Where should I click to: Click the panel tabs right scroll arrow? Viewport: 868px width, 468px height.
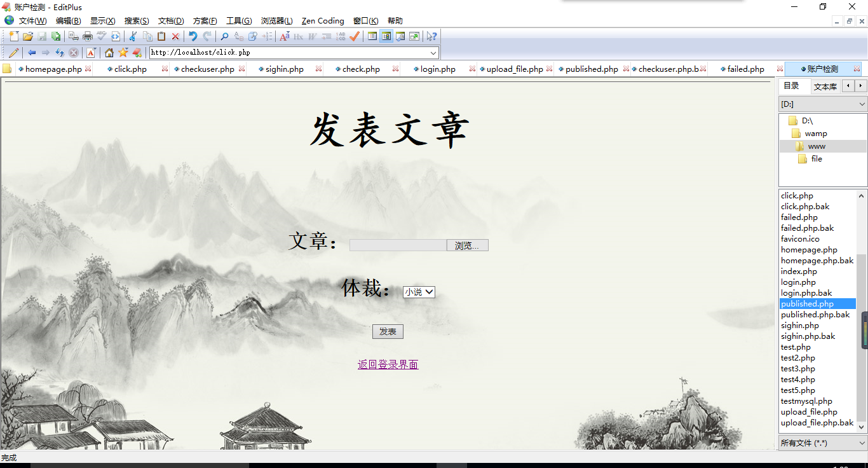[861, 85]
